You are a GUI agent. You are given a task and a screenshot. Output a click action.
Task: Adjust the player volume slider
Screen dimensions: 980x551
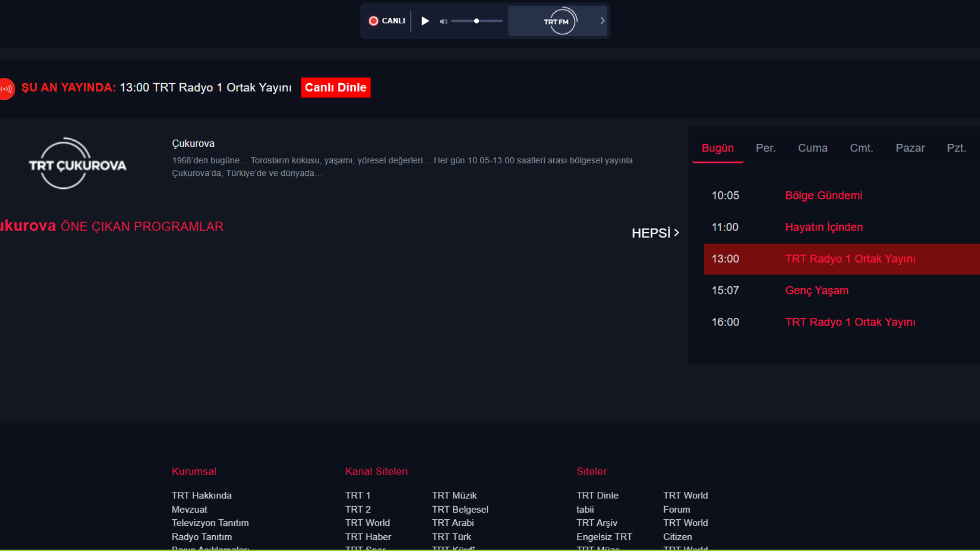pos(477,21)
